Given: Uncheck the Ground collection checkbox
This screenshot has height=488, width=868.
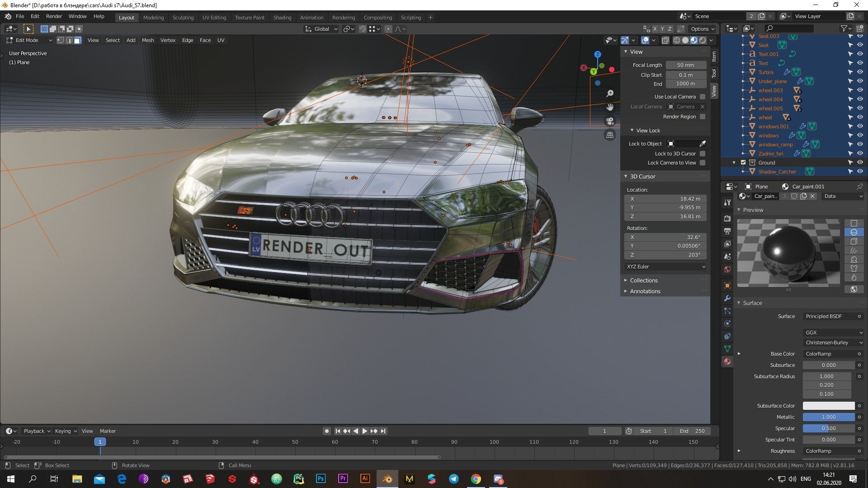Looking at the screenshot, I should 743,163.
